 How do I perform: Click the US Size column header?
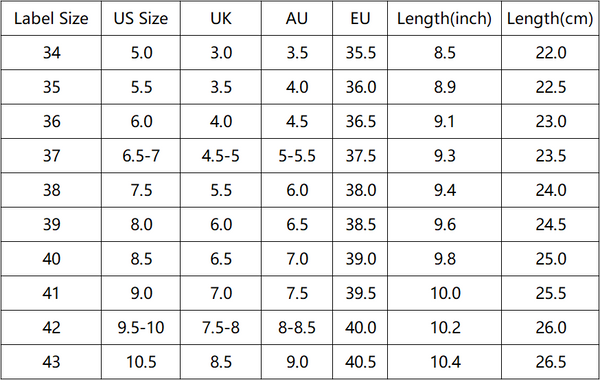tap(141, 18)
